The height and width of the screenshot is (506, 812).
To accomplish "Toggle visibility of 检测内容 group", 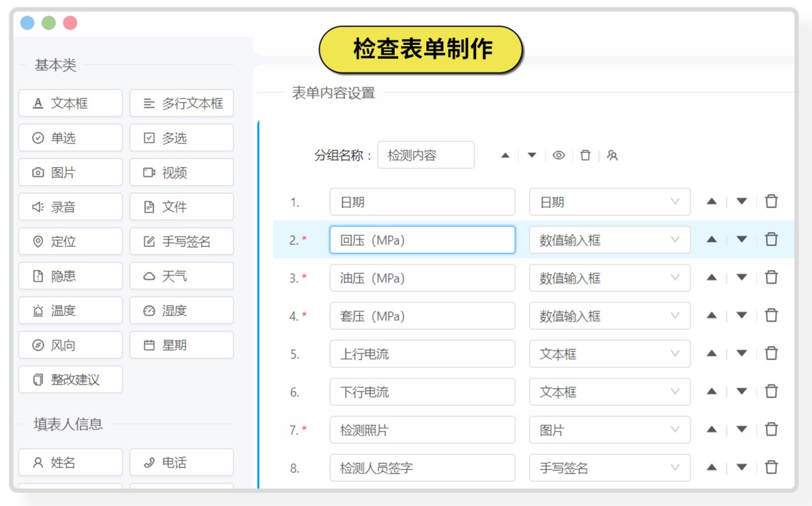I will (559, 156).
